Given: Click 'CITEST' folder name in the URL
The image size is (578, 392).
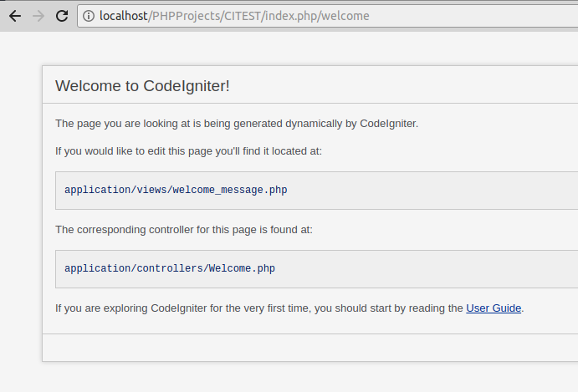Looking at the screenshot, I should 243,16.
